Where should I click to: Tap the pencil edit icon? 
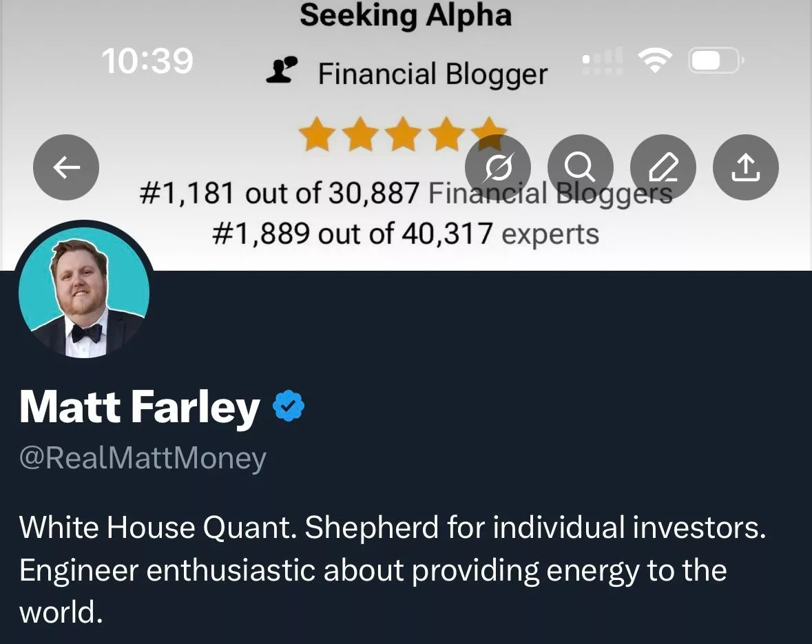(663, 167)
